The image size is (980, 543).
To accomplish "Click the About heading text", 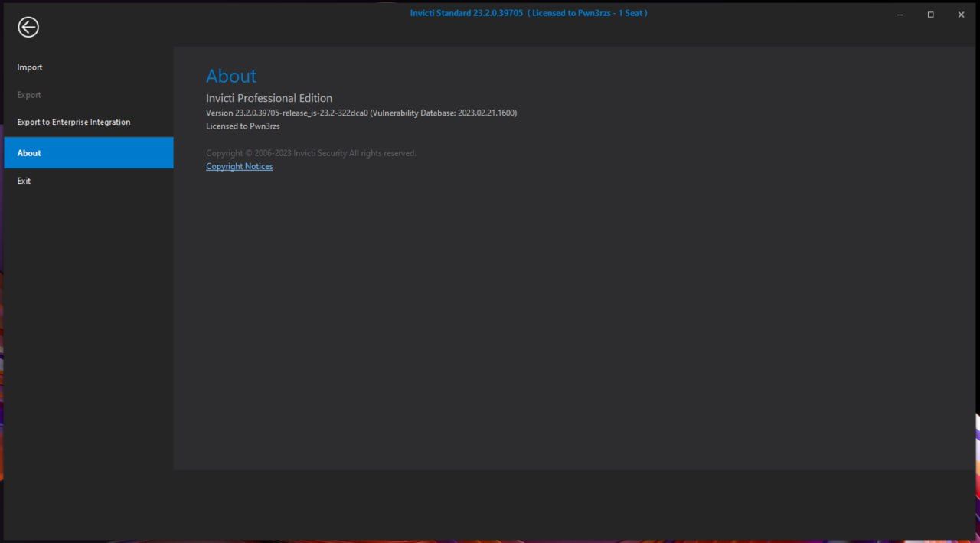I will click(231, 76).
